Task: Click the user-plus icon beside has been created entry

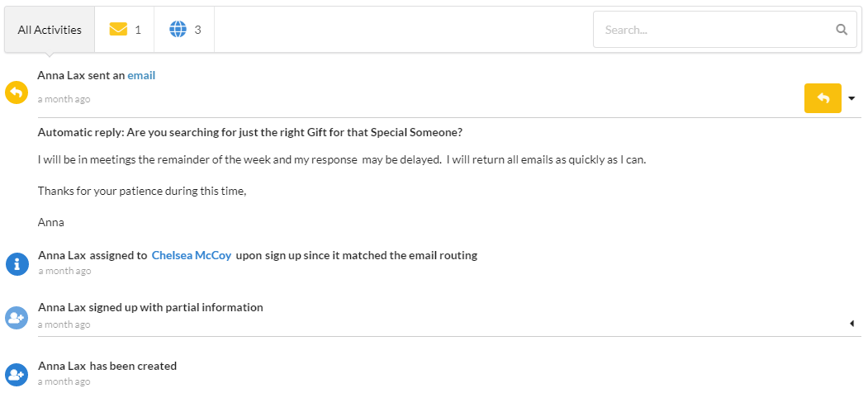Action: 17,375
